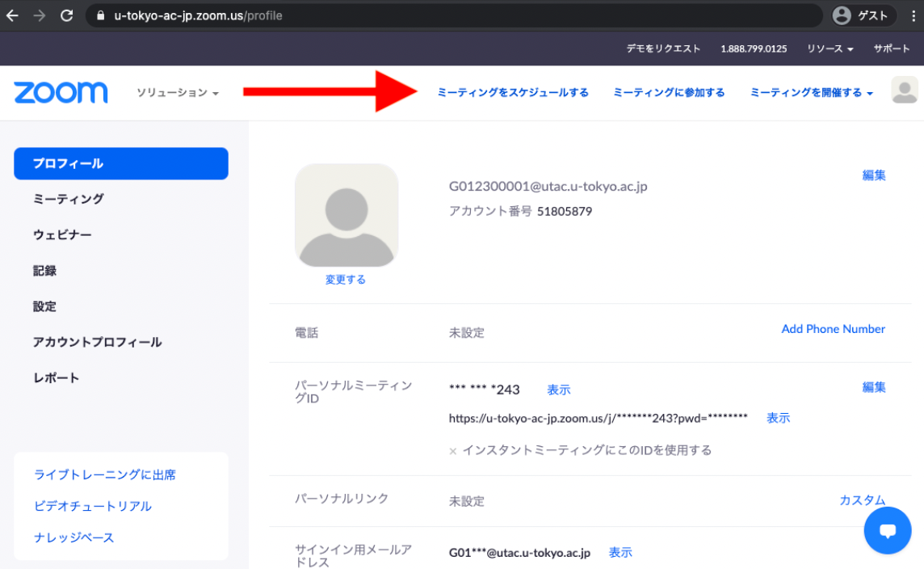Click 変更する under profile picture
924x569 pixels.
tap(346, 280)
